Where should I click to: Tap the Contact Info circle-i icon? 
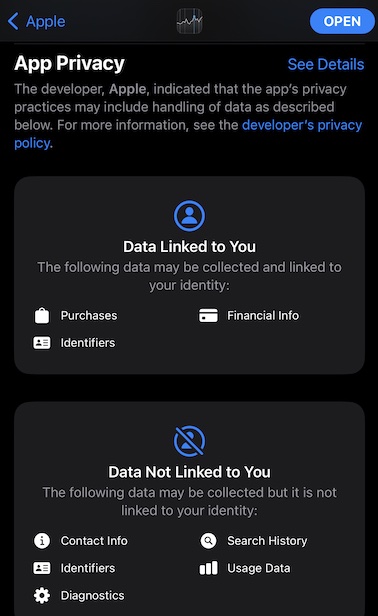(x=42, y=541)
